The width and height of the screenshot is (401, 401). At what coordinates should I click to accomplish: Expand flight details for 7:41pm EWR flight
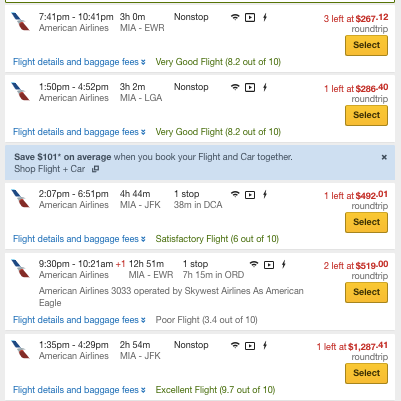click(79, 62)
